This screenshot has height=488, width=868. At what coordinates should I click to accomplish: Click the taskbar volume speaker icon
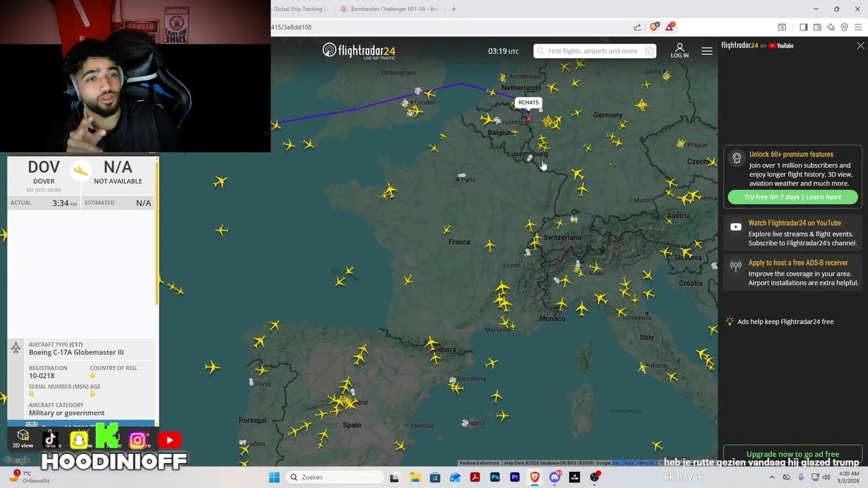click(826, 477)
